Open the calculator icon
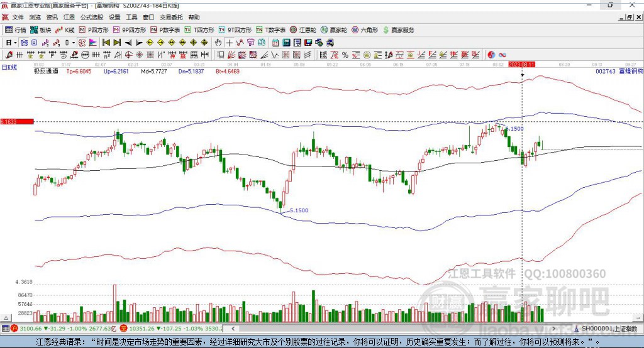Image resolution: width=644 pixels, height=348 pixels. pos(286,43)
